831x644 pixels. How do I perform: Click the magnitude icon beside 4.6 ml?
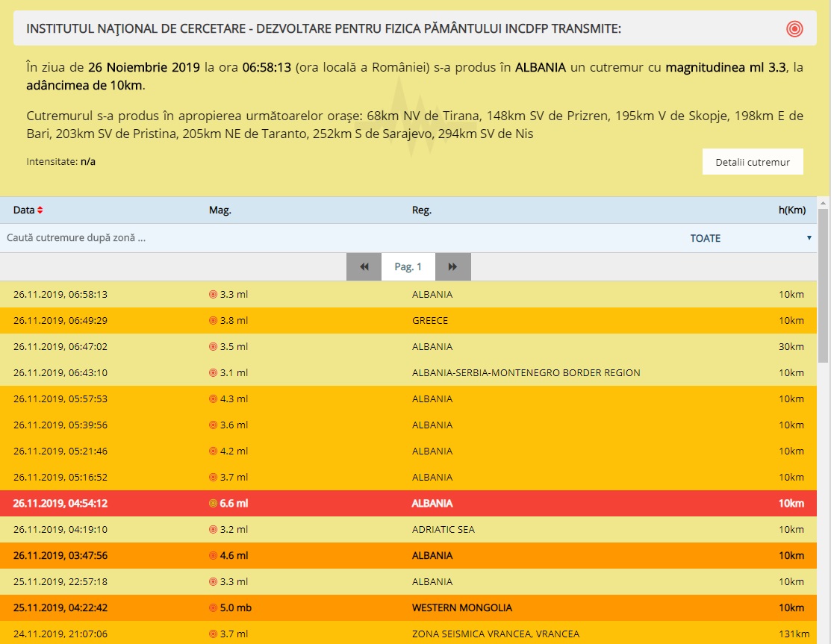213,556
